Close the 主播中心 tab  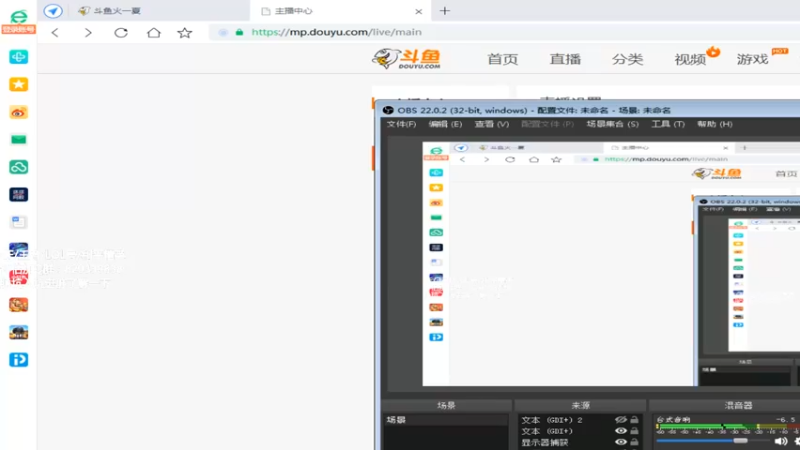tap(418, 11)
